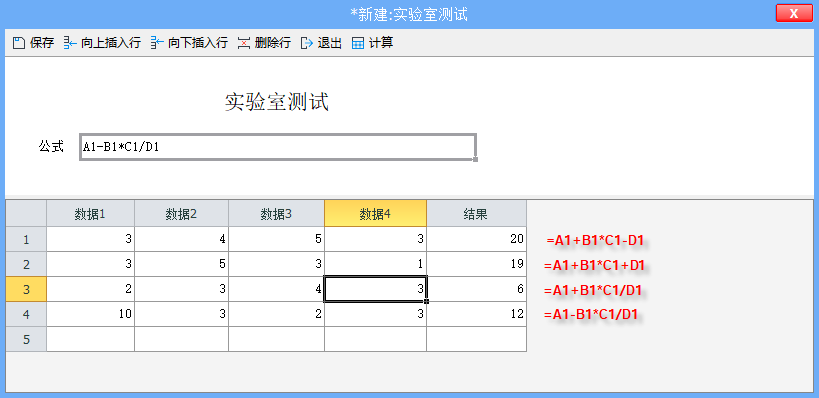Click the 实验室测试 form heading
Screen dimensions: 819x398
277,102
